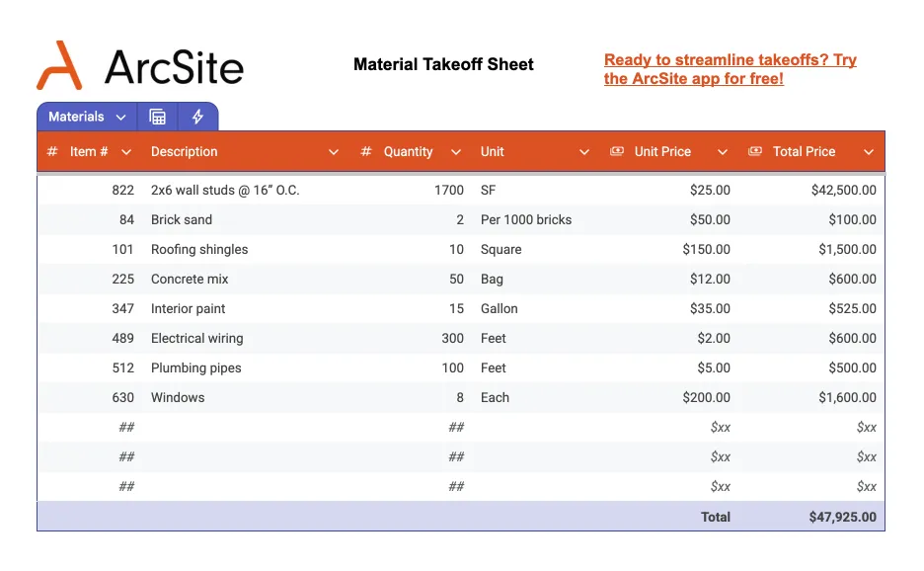Select the $47,925.00 grand total cell
Screen dimensions: 924x571
tap(842, 517)
